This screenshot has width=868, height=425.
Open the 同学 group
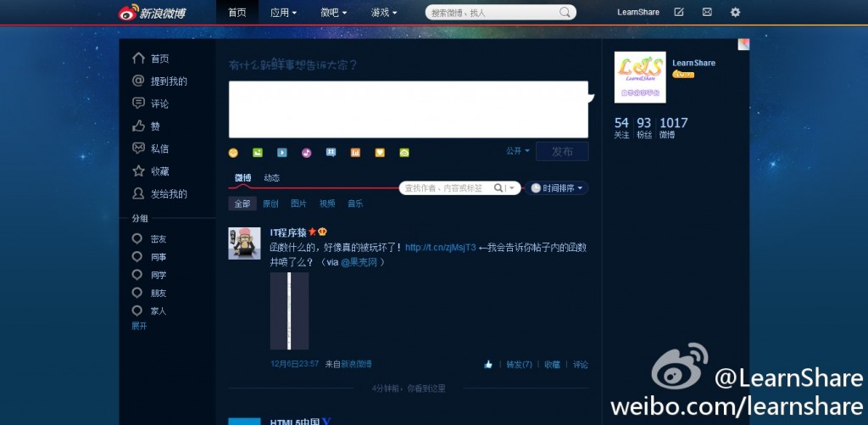point(159,275)
